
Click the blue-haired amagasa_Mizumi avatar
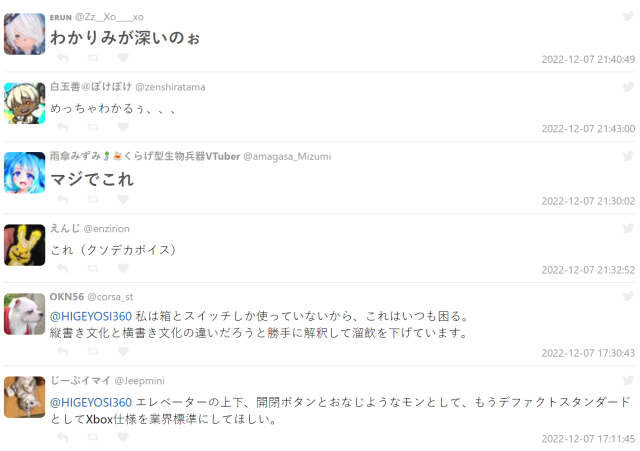pos(25,172)
